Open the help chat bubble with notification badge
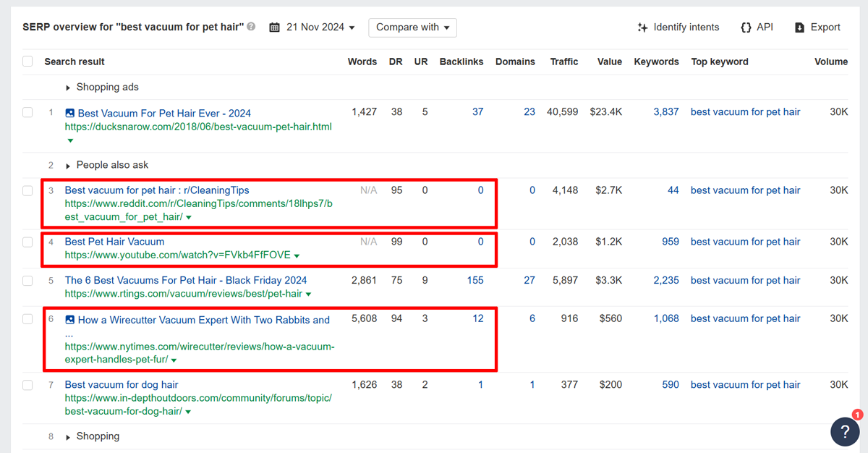This screenshot has height=453, width=868. 845,431
